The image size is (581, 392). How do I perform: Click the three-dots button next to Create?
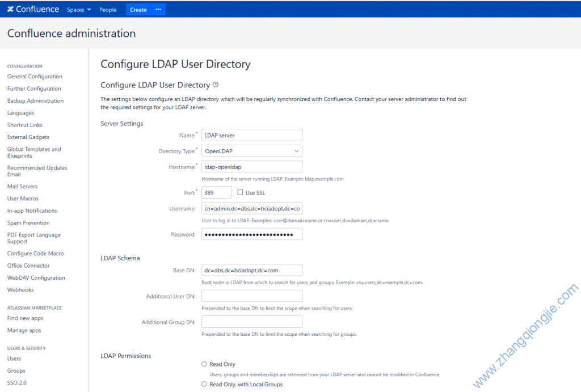(x=158, y=10)
